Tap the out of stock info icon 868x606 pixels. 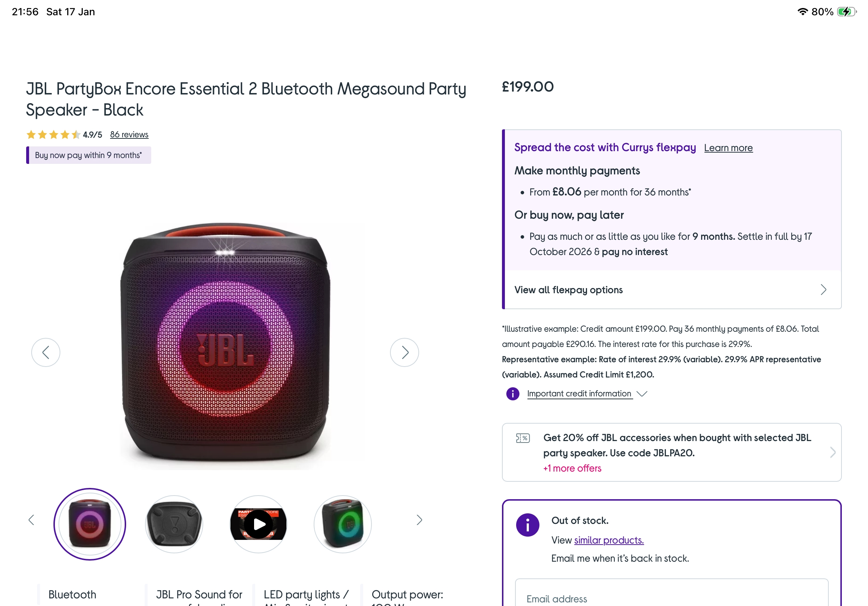pos(527,525)
